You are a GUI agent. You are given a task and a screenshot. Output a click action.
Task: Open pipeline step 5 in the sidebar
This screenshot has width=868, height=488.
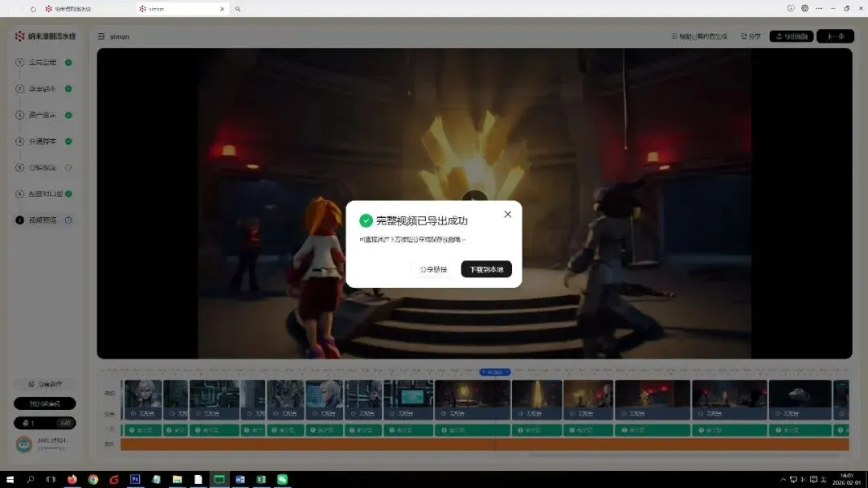click(43, 168)
